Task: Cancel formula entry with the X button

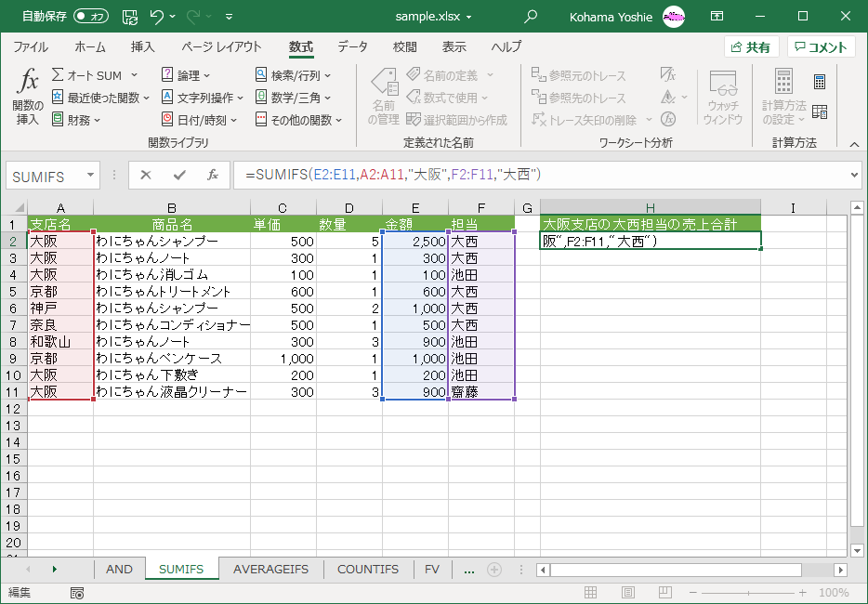Action: 146,176
